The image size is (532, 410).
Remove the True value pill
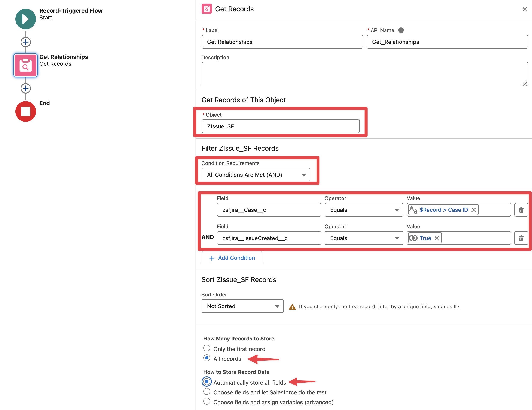pyautogui.click(x=437, y=238)
